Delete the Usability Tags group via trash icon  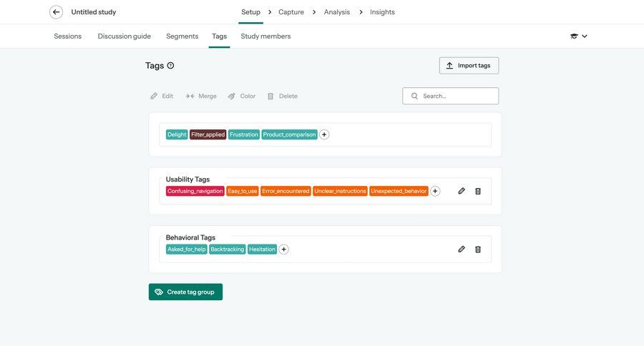(478, 191)
